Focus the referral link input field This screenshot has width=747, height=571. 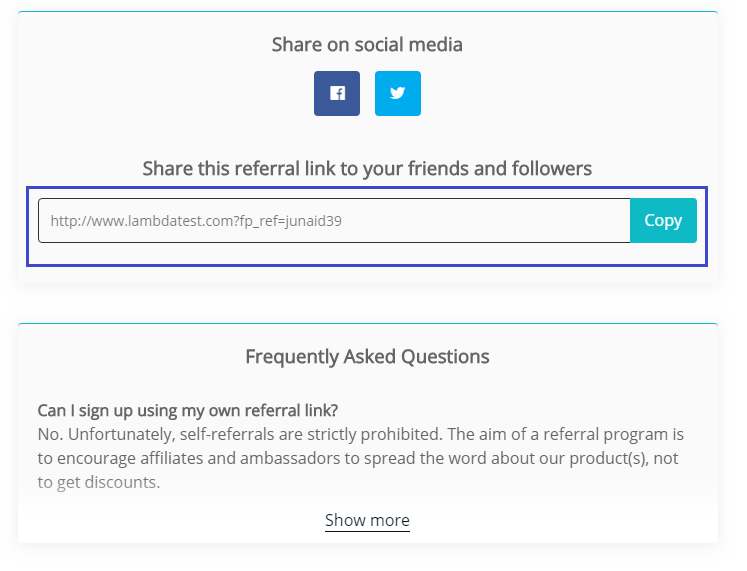tap(334, 221)
